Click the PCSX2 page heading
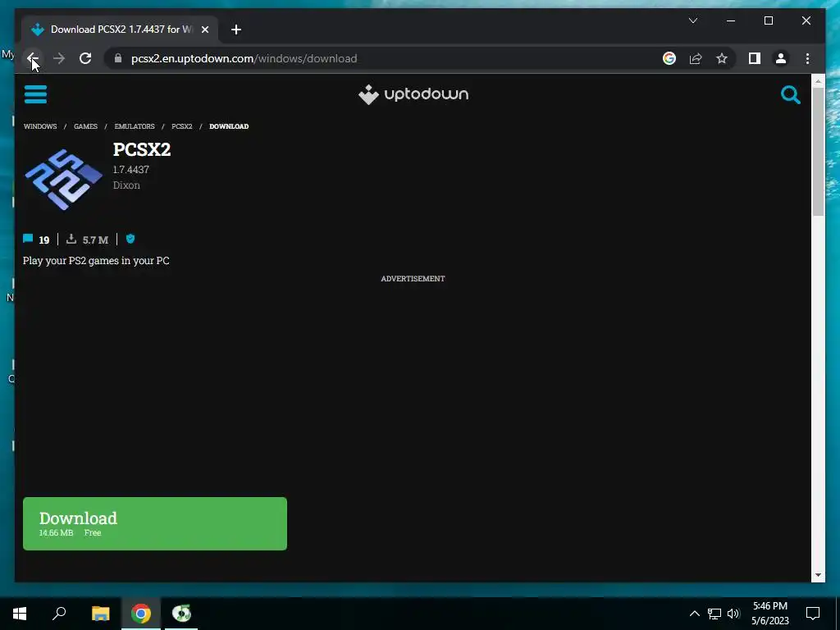840x630 pixels. pyautogui.click(x=142, y=149)
